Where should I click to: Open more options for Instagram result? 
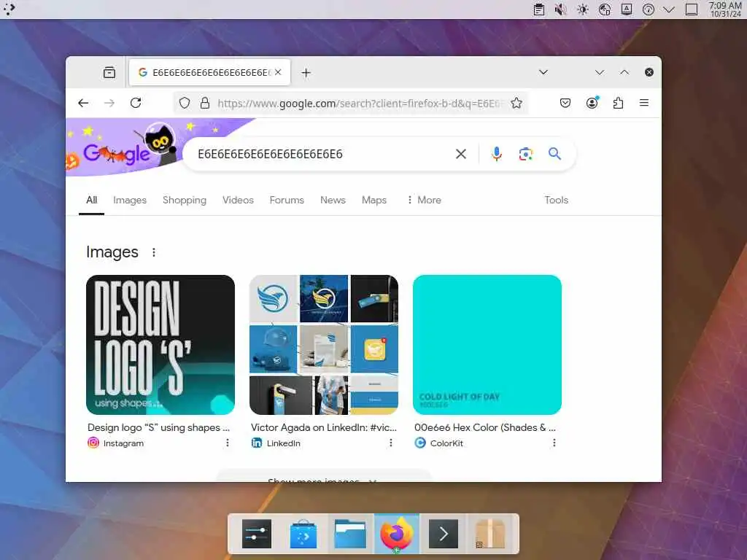tap(228, 443)
